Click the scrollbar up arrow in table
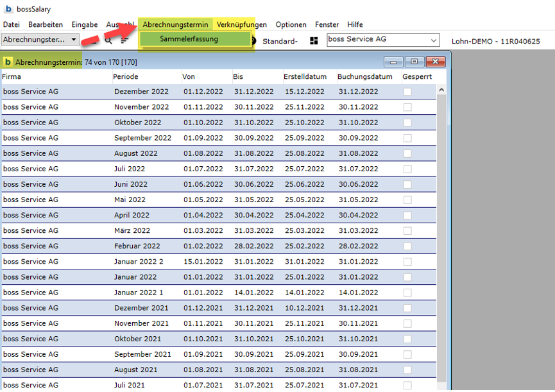The image size is (555, 392). pyautogui.click(x=441, y=90)
